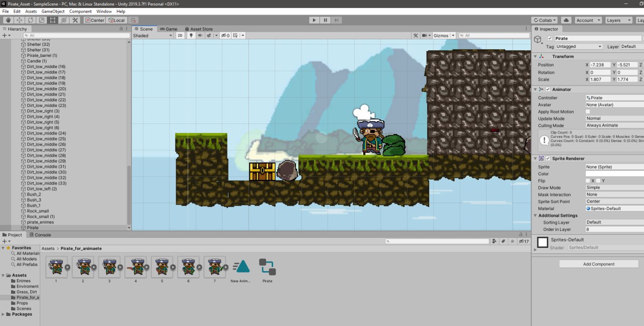Open the Account dropdown
The height and width of the screenshot is (326, 644).
click(588, 20)
